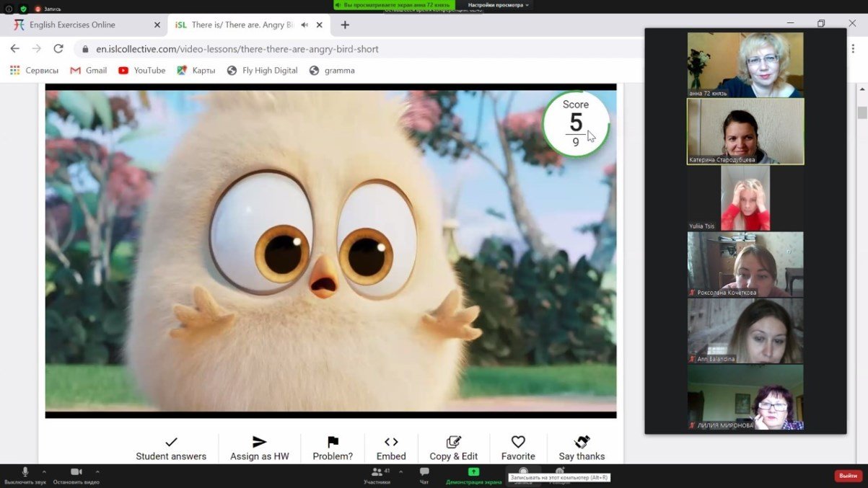Select the There is/ There are tab
The width and height of the screenshot is (868, 488).
[249, 25]
